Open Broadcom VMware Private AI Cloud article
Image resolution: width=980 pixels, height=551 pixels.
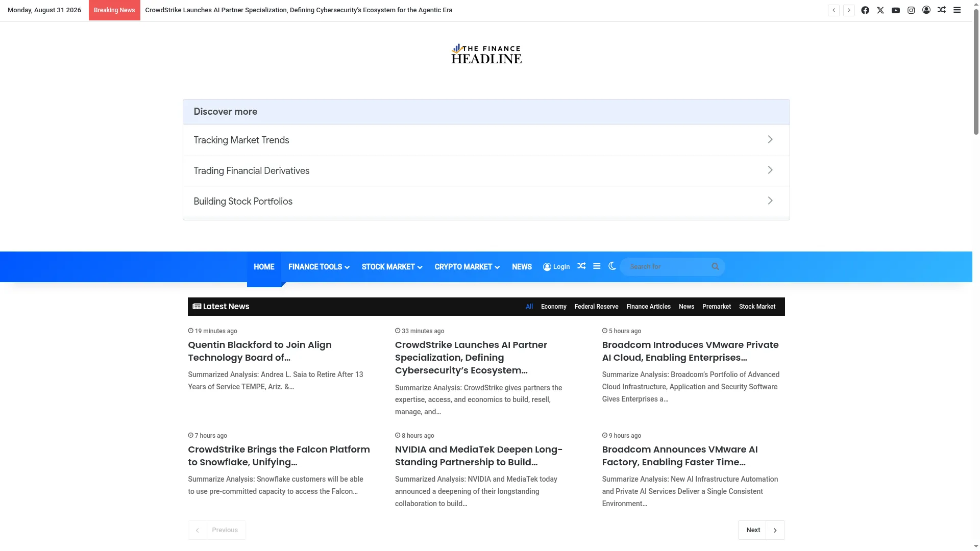click(x=690, y=351)
